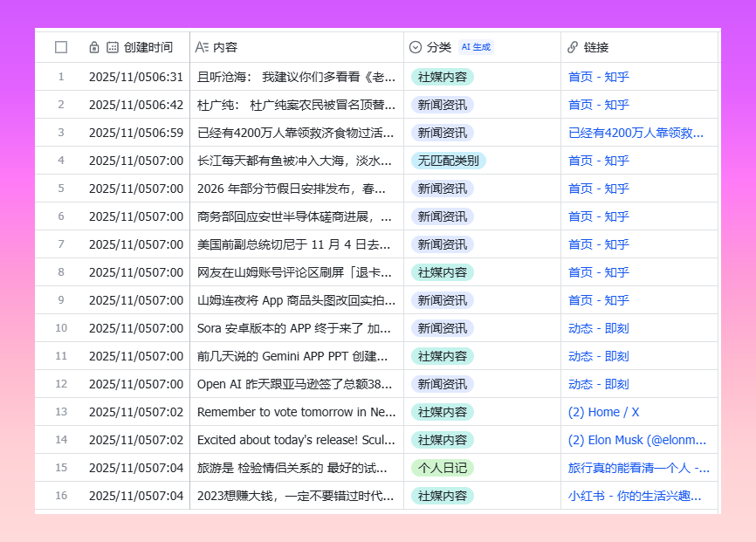Select the Sora 安卓版本 content cell
The image size is (756, 542).
coord(293,328)
